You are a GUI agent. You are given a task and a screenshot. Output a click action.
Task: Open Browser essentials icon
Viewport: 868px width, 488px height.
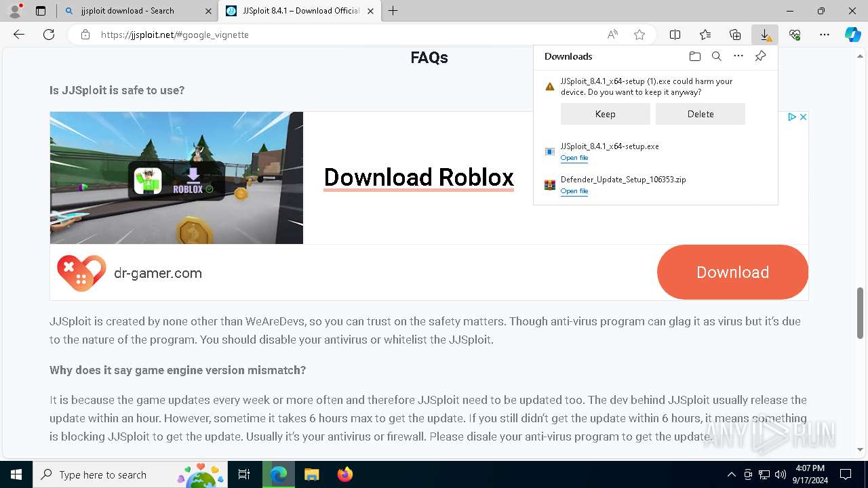[795, 35]
